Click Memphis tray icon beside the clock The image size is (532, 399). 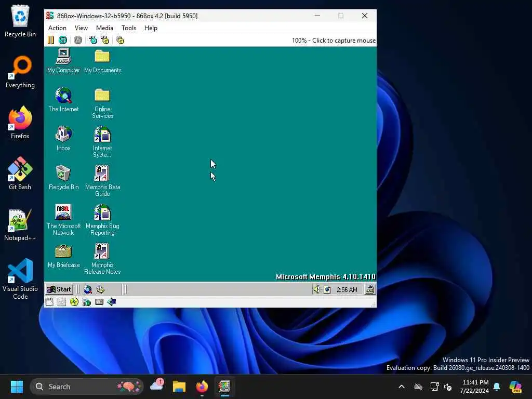tap(327, 290)
